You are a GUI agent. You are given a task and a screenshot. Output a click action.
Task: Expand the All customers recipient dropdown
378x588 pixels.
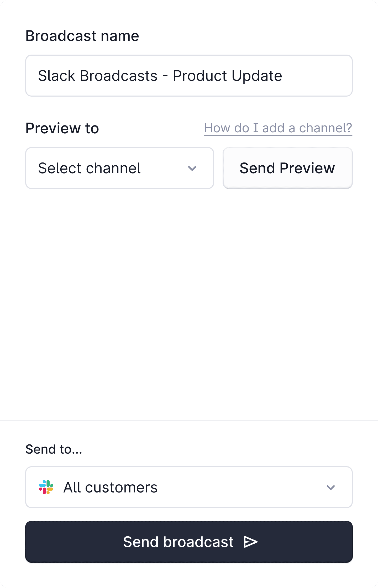click(188, 487)
